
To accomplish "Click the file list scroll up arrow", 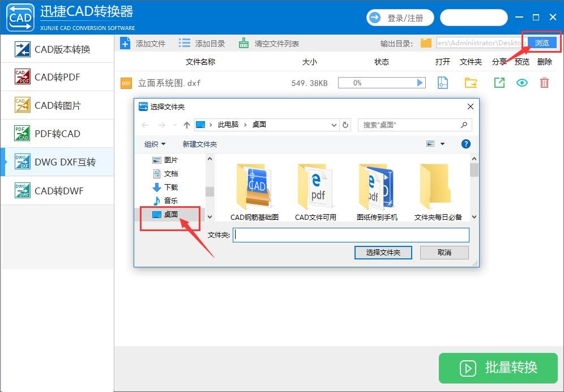I will [x=474, y=159].
